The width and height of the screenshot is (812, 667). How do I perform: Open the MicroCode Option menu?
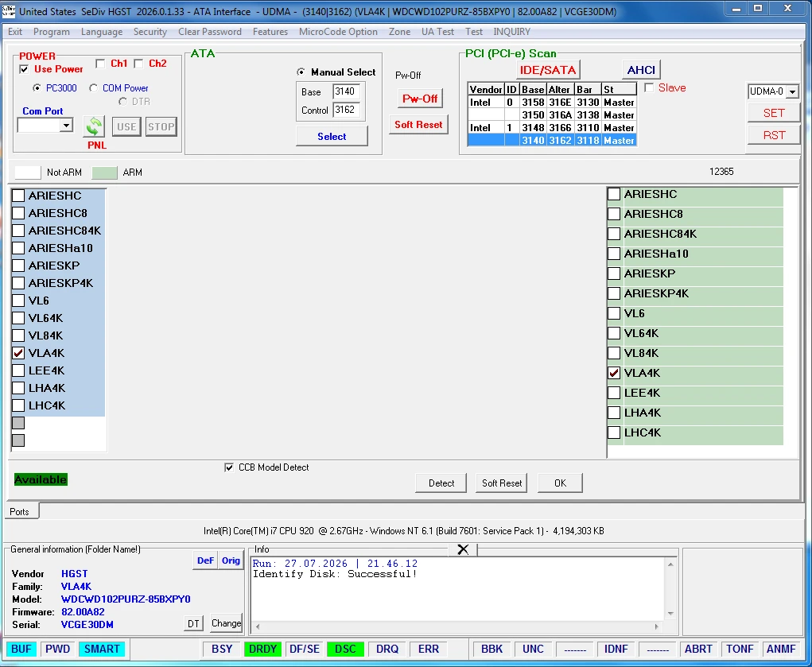tap(338, 32)
